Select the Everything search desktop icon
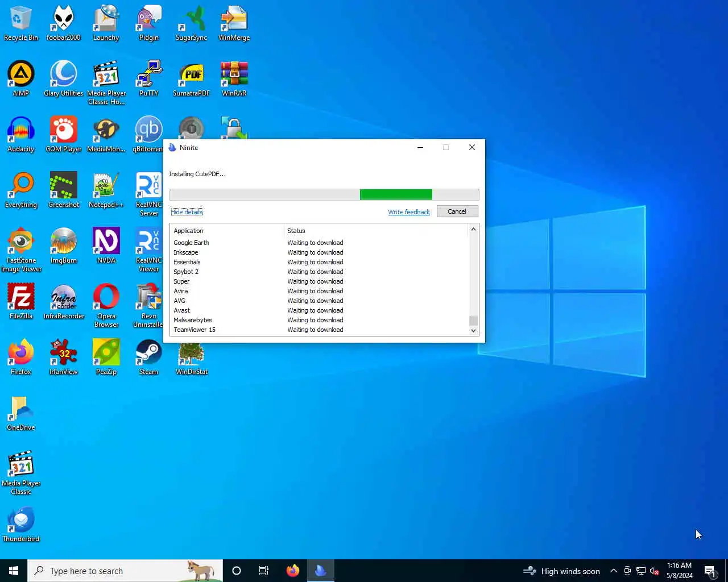The image size is (728, 582). (x=21, y=190)
